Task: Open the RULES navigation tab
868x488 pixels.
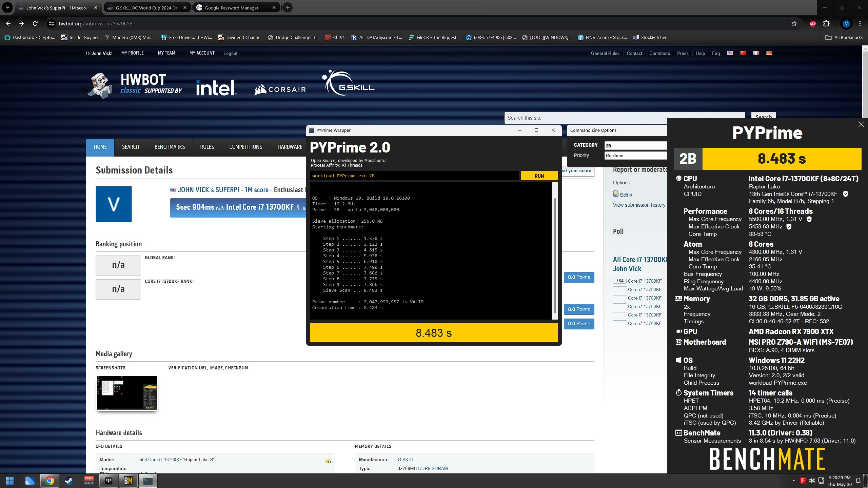Action: pyautogui.click(x=207, y=147)
